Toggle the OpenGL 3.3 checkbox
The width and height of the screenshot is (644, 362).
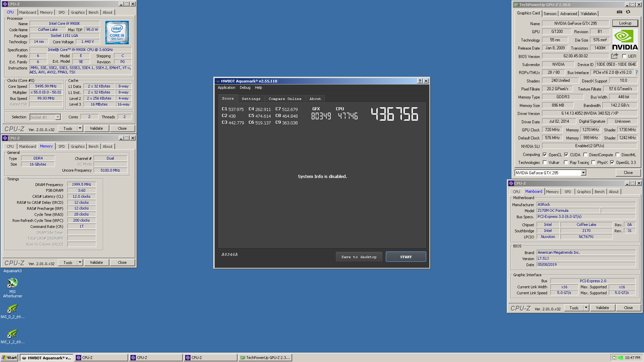[612, 163]
